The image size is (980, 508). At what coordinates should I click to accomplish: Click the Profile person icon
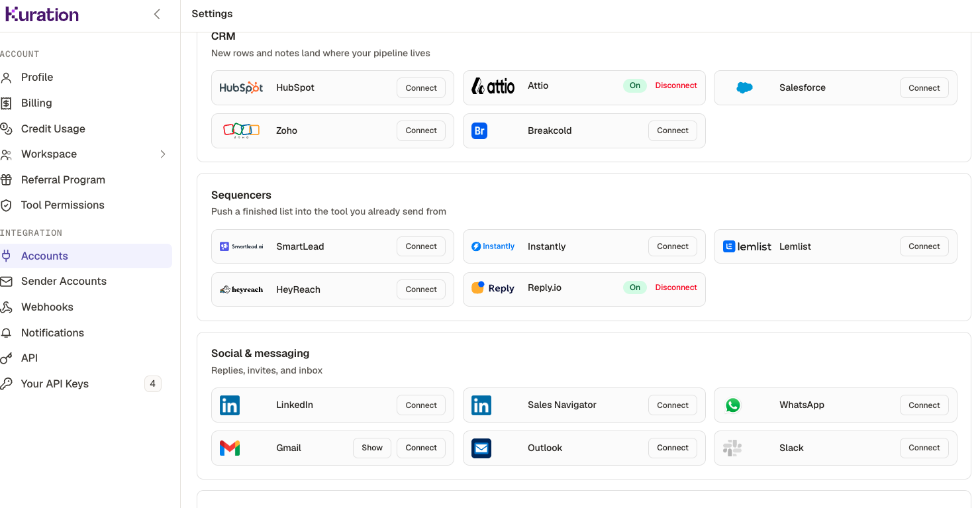(7, 77)
